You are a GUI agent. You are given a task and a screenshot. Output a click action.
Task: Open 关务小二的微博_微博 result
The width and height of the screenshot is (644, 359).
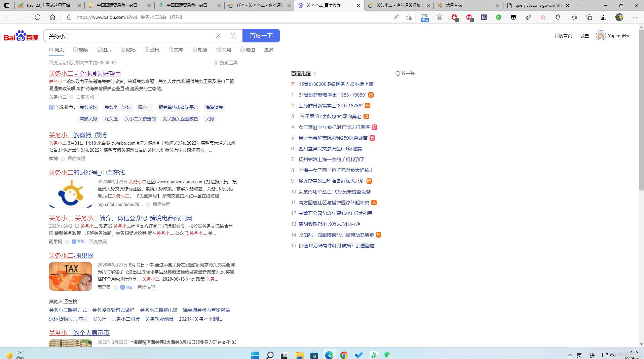[78, 135]
